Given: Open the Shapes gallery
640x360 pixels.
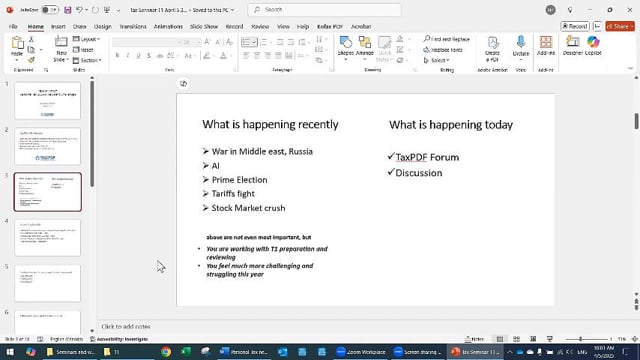Looking at the screenshot, I should click(x=346, y=49).
